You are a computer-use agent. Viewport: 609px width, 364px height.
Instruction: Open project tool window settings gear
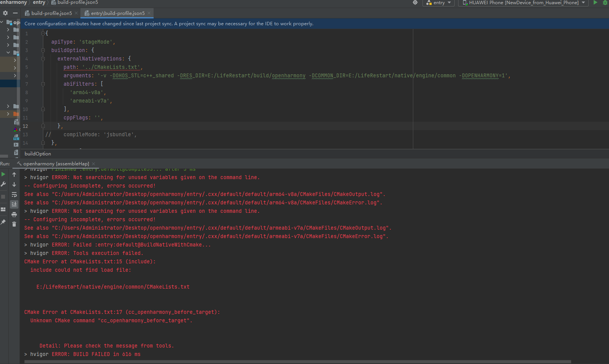click(x=5, y=13)
